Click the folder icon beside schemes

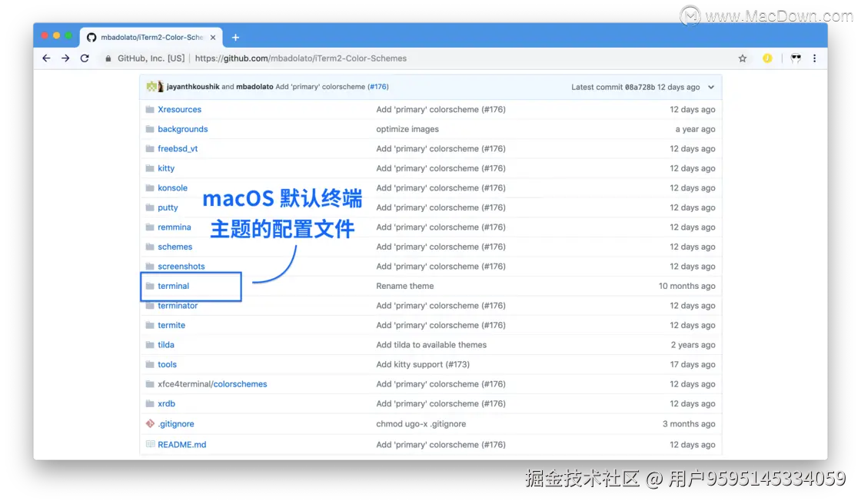150,247
